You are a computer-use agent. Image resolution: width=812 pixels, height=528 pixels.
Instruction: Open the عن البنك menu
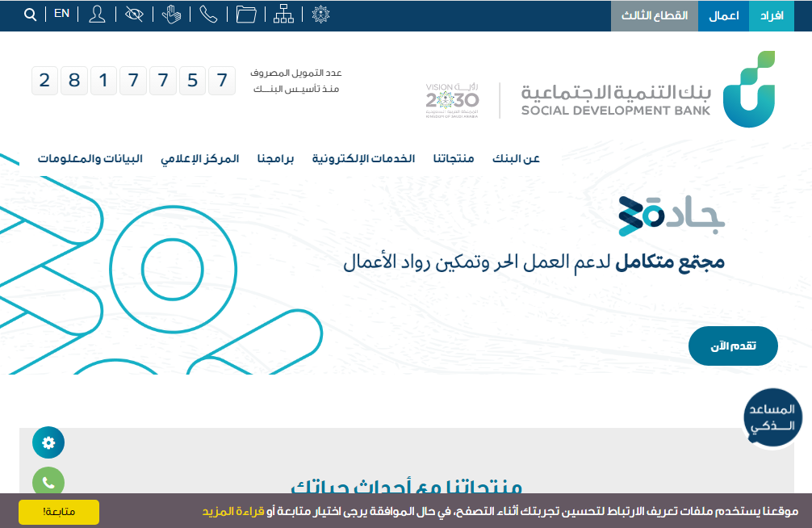tap(516, 158)
